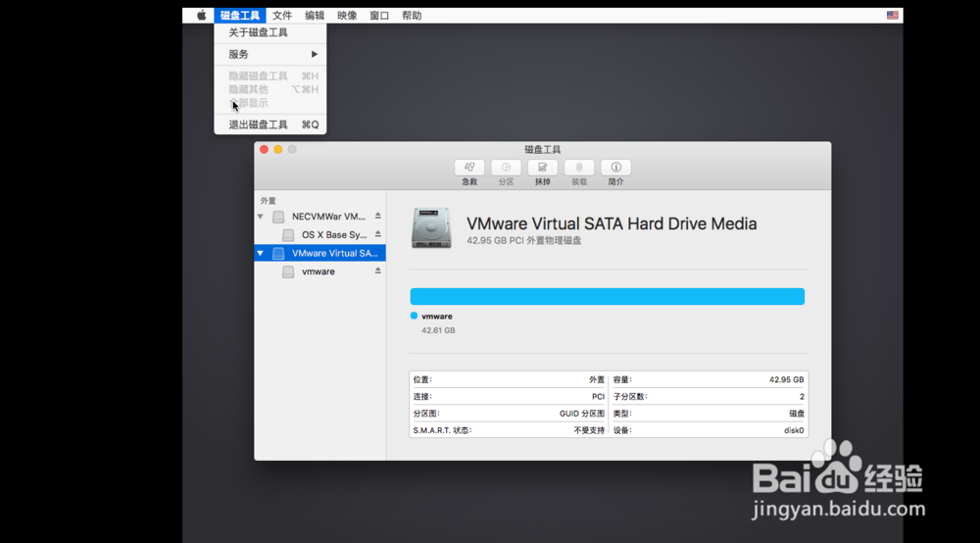This screenshot has width=980, height=543.
Task: Open the 窗口 menu
Action: [379, 16]
